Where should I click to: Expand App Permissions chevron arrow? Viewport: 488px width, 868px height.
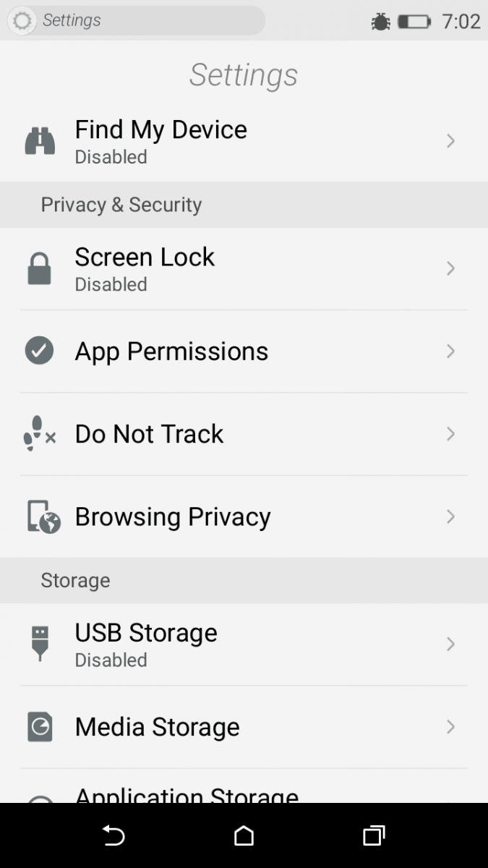(x=450, y=351)
